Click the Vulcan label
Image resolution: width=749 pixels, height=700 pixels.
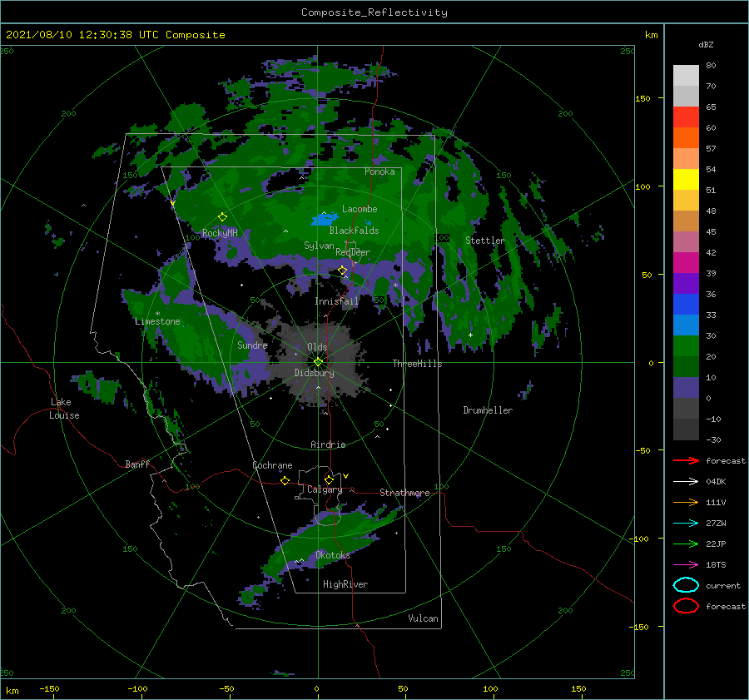pyautogui.click(x=423, y=618)
